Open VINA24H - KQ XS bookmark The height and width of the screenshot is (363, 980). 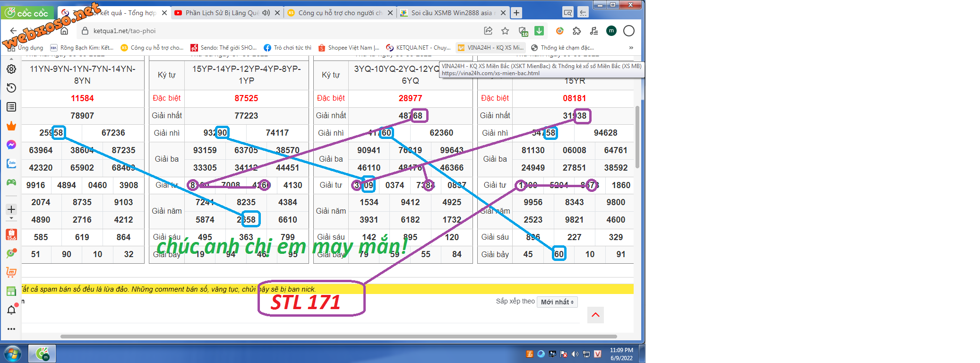point(490,48)
